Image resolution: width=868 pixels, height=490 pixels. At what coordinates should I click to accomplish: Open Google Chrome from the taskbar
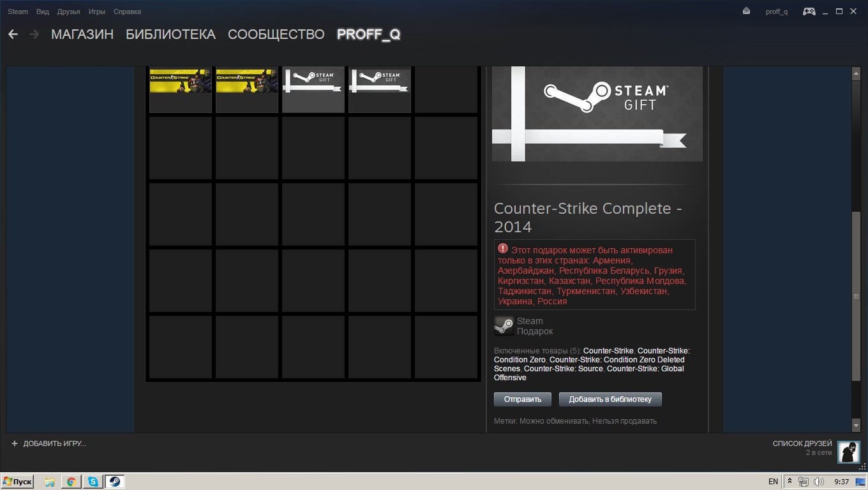pos(71,482)
